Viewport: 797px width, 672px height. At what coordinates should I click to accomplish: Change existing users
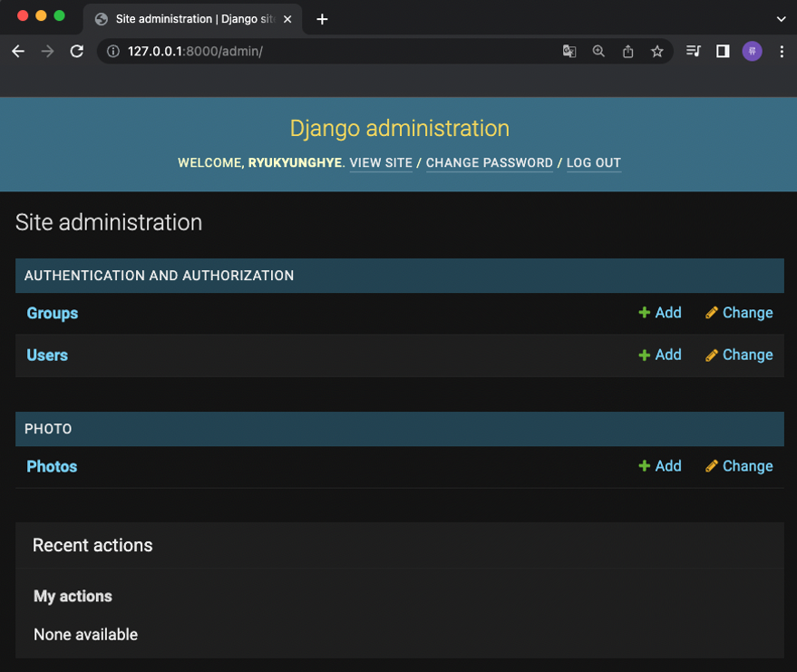[x=739, y=355]
